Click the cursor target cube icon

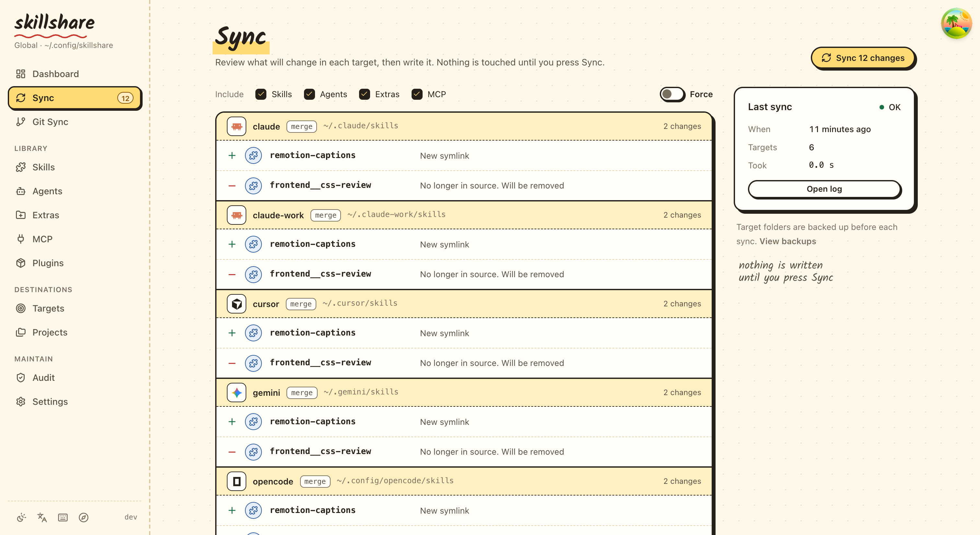[x=236, y=303]
